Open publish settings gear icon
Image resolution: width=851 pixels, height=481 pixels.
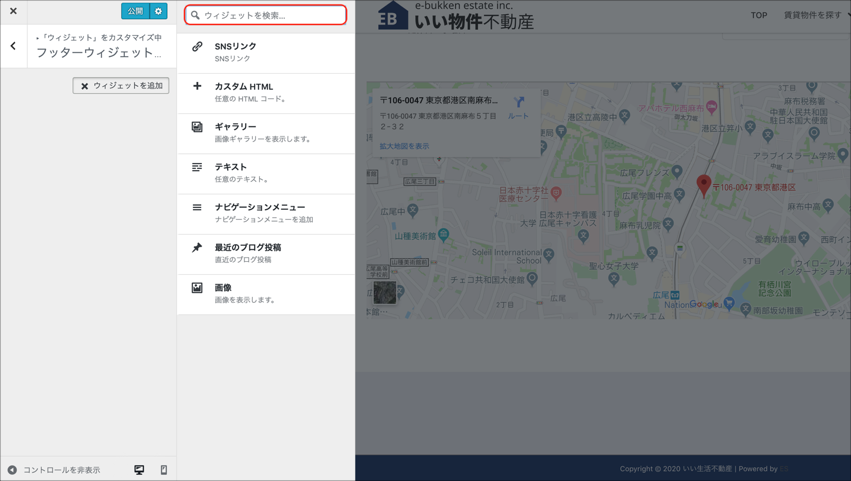coord(158,11)
